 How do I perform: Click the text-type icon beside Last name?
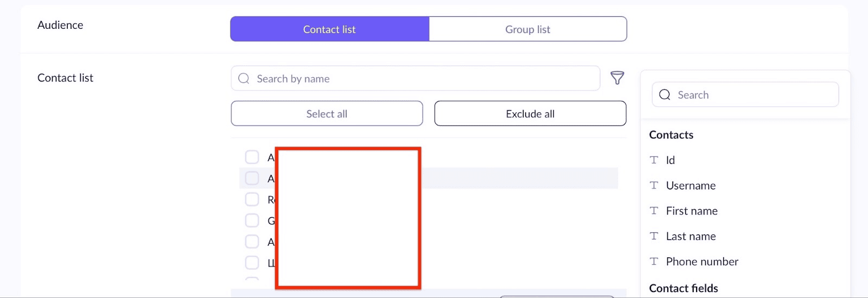click(x=654, y=236)
